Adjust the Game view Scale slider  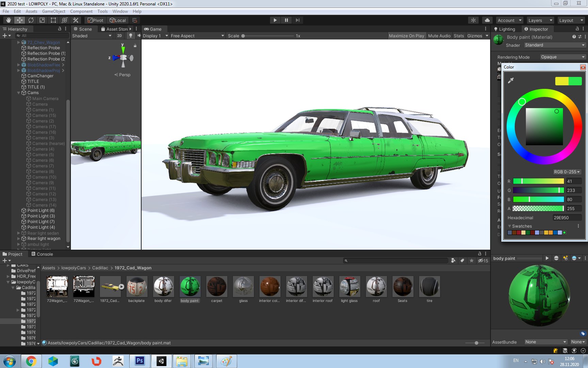click(x=267, y=36)
